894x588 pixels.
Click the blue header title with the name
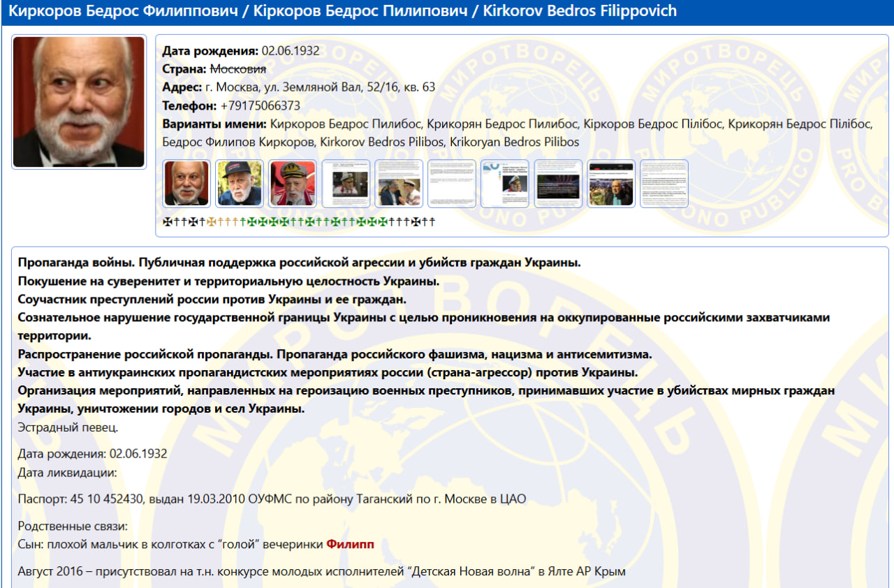click(x=342, y=11)
